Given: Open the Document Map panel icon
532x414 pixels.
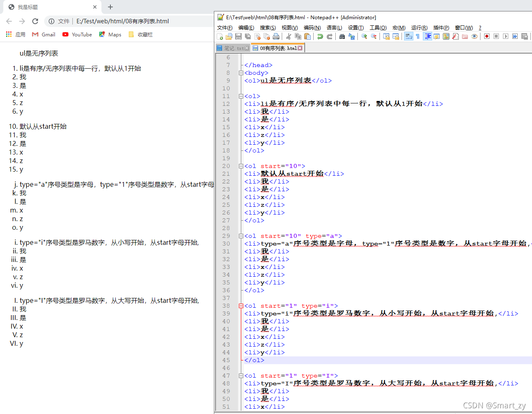Looking at the screenshot, I should tap(446, 36).
